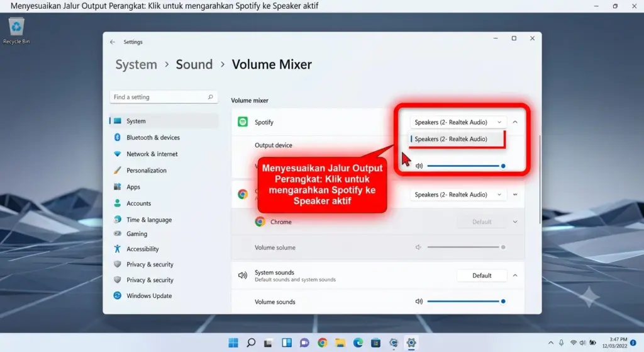Open the Widgets taskbar icon
This screenshot has height=352, width=644.
coord(287,343)
